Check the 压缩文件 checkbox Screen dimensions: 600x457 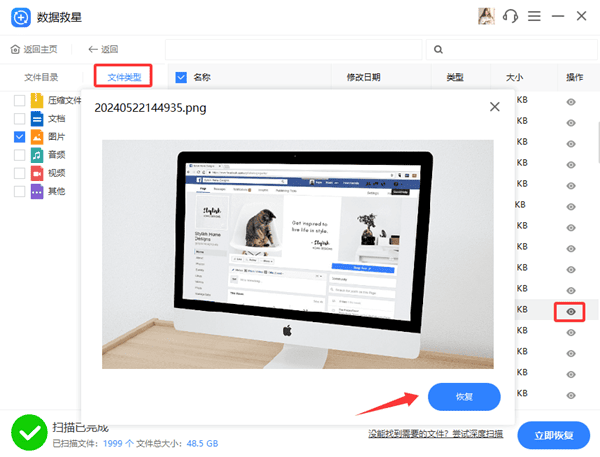[20, 100]
